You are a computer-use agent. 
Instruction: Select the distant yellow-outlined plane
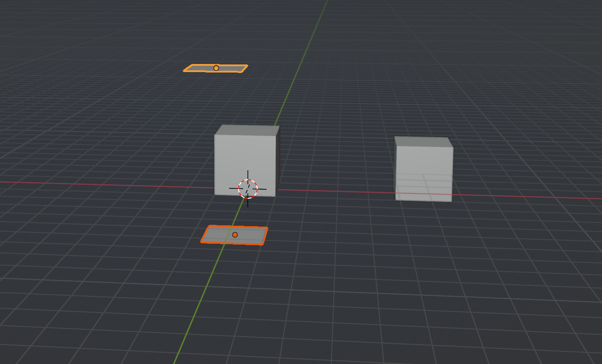(215, 68)
